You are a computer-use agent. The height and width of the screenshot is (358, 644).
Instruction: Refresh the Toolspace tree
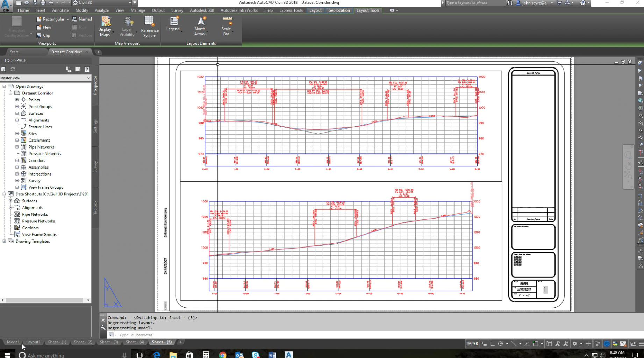13,69
